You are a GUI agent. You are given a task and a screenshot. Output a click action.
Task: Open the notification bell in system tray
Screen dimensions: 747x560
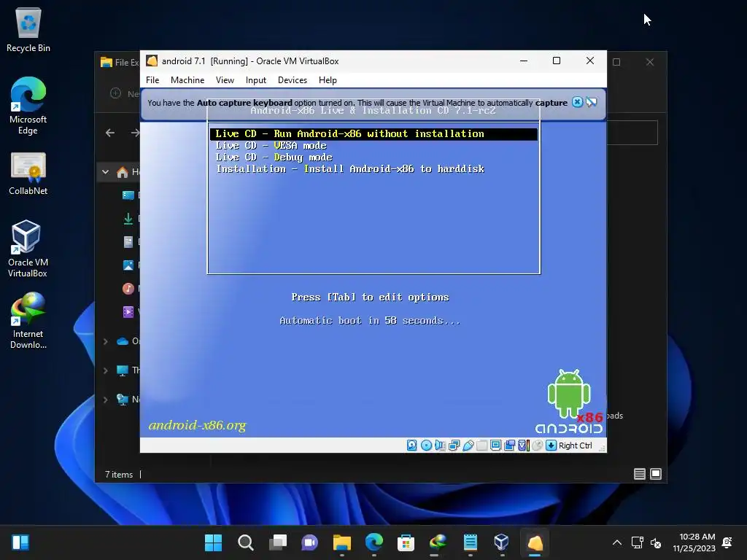pos(727,542)
